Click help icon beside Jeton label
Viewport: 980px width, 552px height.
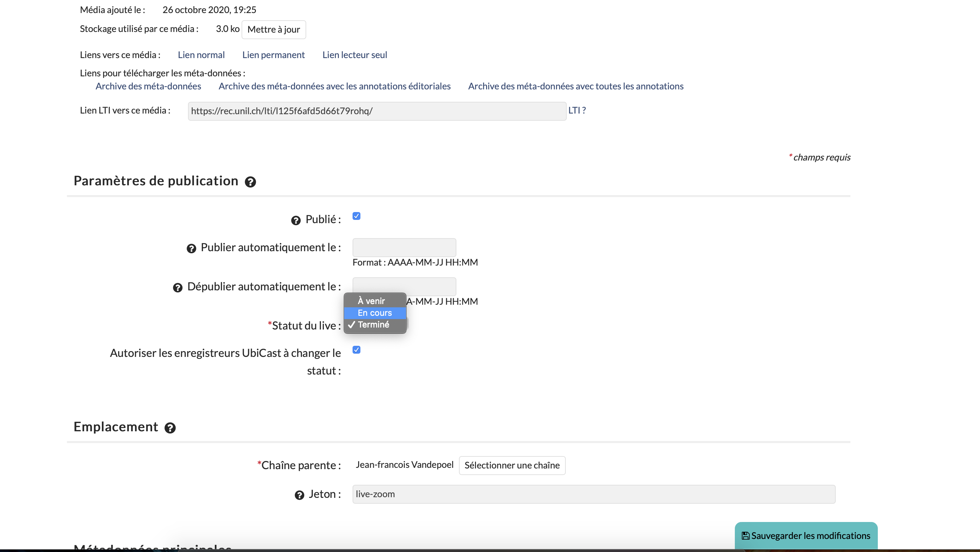pos(299,495)
